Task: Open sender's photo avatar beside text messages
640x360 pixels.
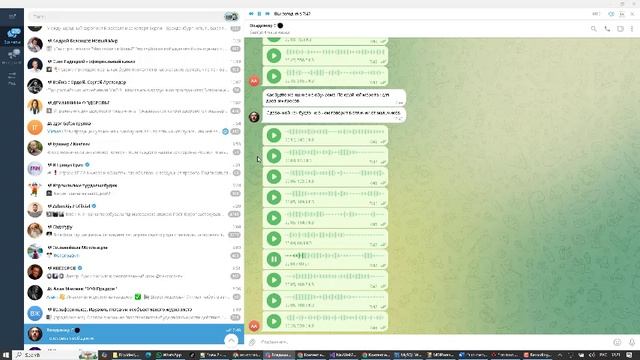Action: [254, 117]
